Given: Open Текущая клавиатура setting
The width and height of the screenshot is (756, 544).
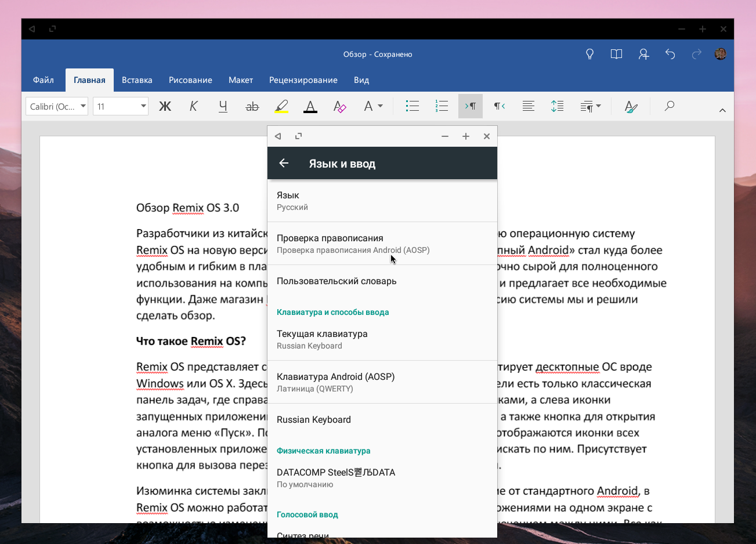Looking at the screenshot, I should [x=382, y=339].
